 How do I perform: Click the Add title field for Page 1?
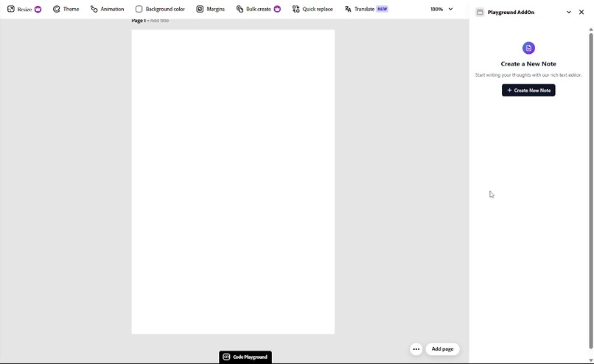[x=159, y=21]
